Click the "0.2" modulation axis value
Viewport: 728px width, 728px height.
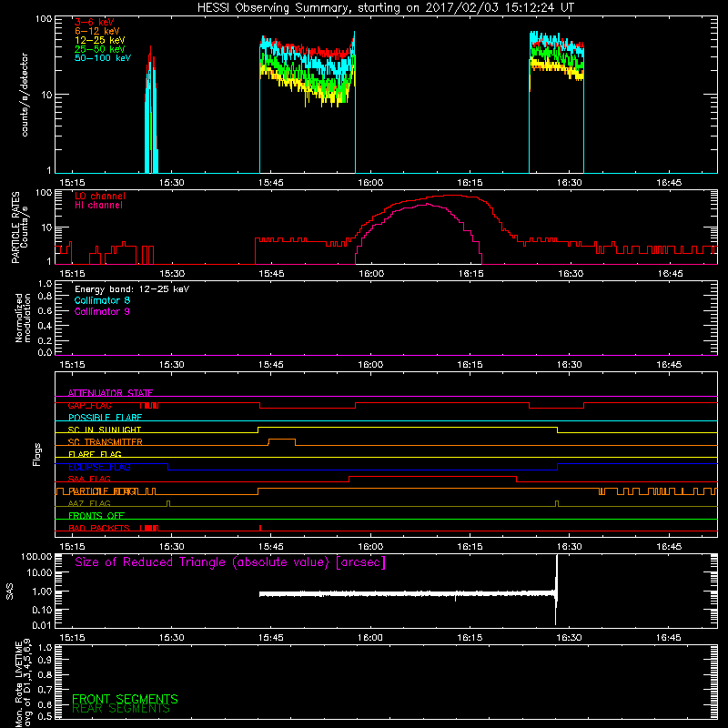(45, 340)
